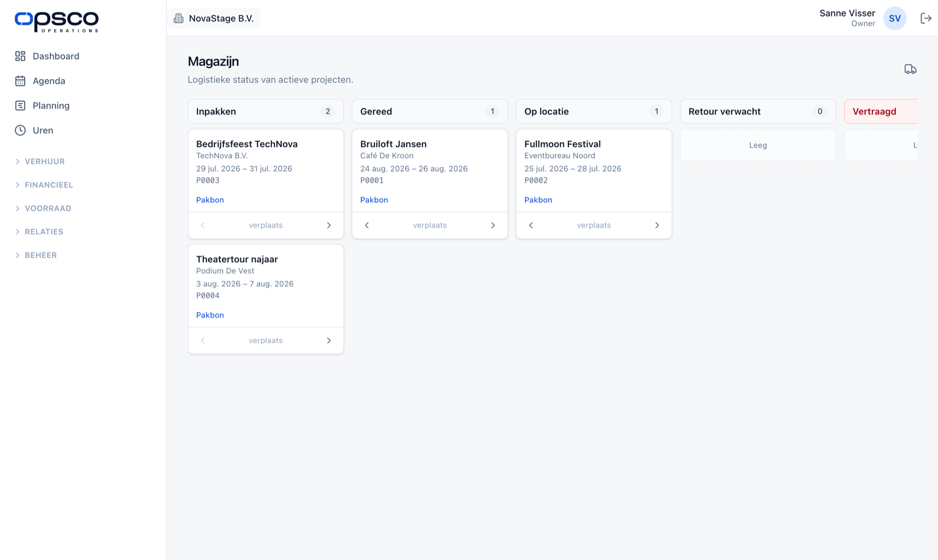Click the date range 3 aug. 2026 – 7 aug. 2026
938x560 pixels.
pos(245,284)
